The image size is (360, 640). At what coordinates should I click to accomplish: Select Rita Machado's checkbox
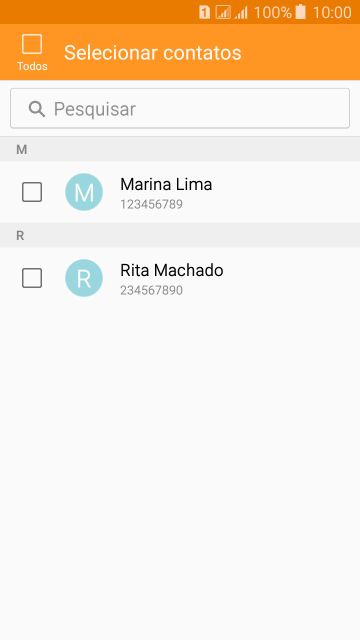pyautogui.click(x=32, y=278)
